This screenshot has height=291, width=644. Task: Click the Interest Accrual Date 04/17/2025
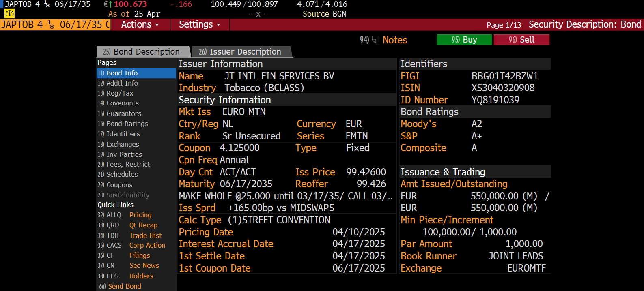point(359,244)
